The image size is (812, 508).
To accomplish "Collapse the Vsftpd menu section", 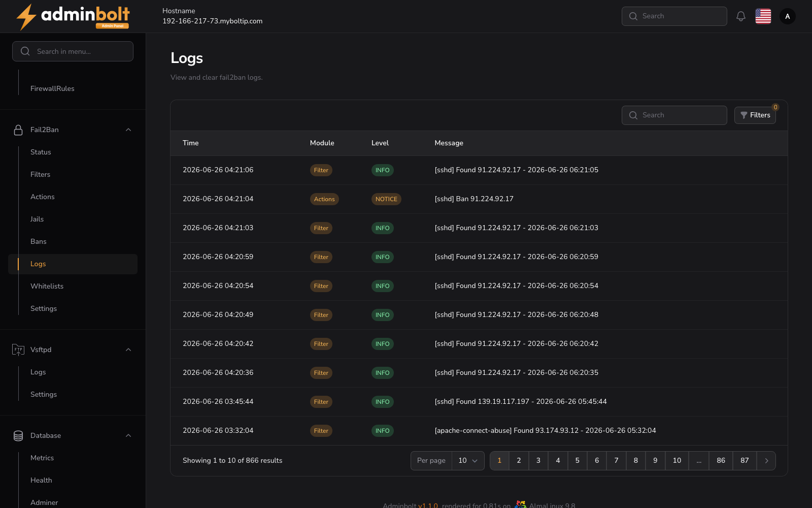I will pyautogui.click(x=128, y=350).
